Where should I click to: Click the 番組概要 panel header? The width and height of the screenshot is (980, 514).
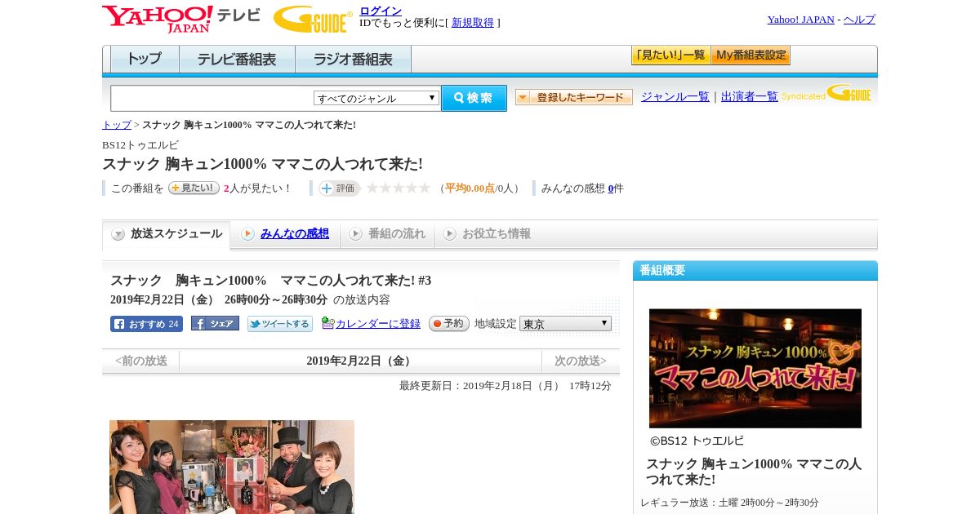755,271
